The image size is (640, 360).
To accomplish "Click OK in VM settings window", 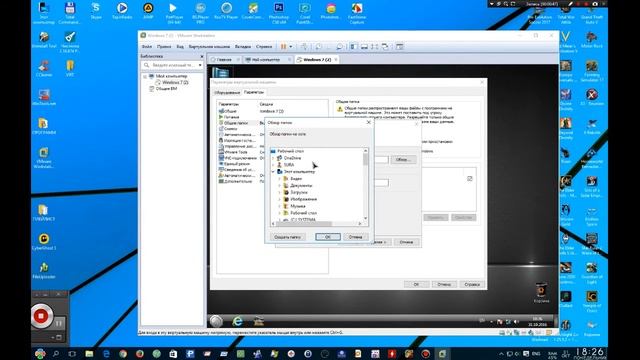I will click(x=416, y=284).
